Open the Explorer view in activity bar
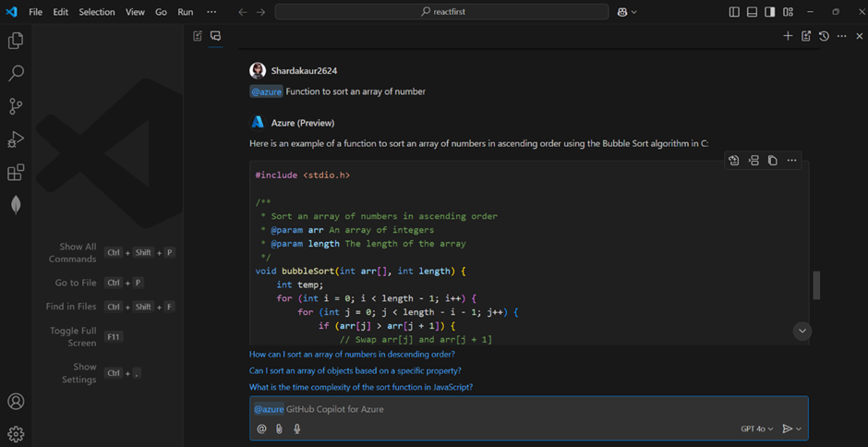 pyautogui.click(x=16, y=41)
